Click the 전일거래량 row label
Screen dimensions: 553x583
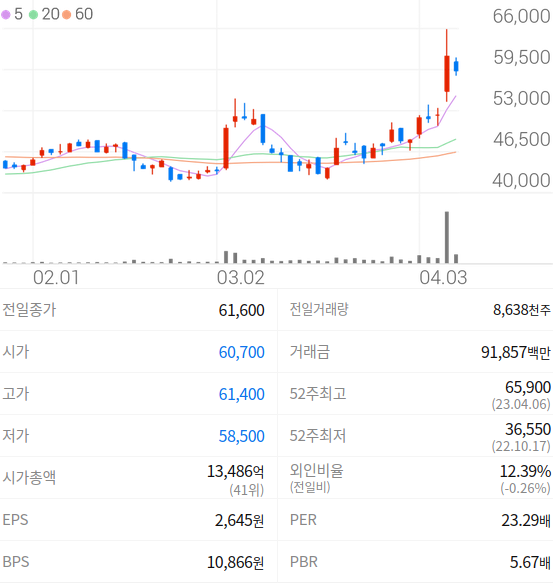click(319, 309)
